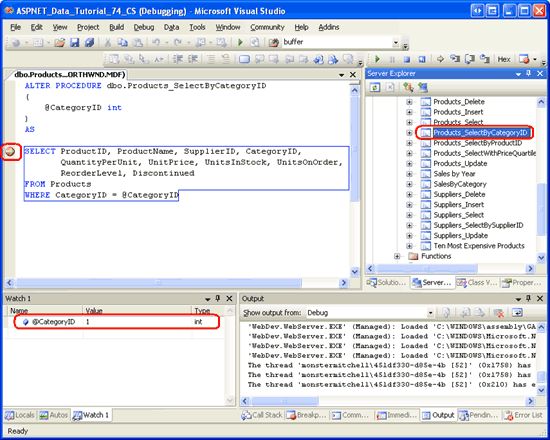The image size is (550, 440).
Task: Click the Save floppy disk icon
Action: pyautogui.click(x=74, y=43)
